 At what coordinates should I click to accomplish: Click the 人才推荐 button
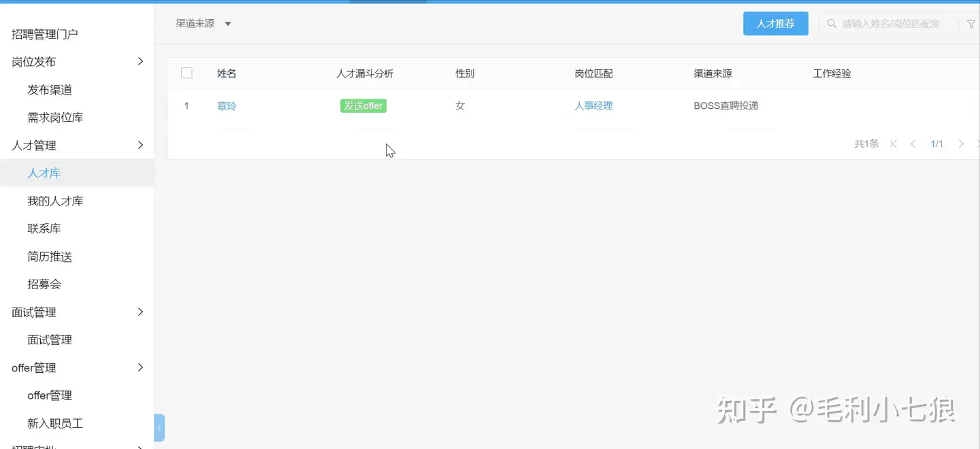coord(776,23)
